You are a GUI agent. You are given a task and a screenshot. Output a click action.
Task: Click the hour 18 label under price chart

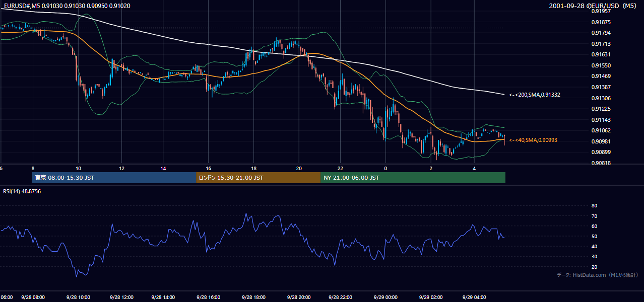coord(253,168)
